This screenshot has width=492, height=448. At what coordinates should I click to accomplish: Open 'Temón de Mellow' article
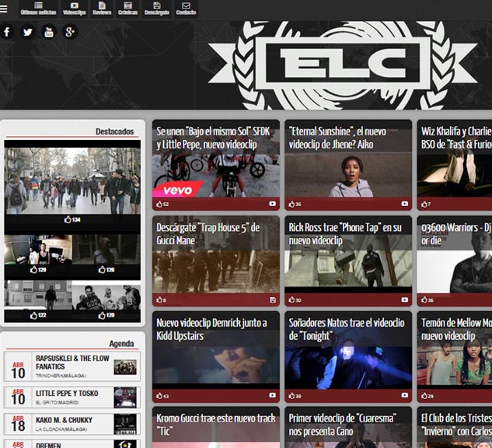[x=456, y=329]
